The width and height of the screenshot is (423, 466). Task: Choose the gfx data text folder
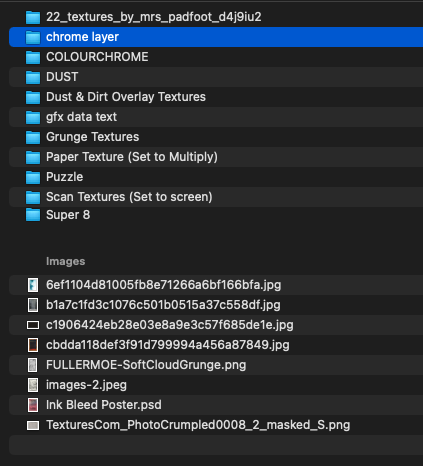[216, 117]
